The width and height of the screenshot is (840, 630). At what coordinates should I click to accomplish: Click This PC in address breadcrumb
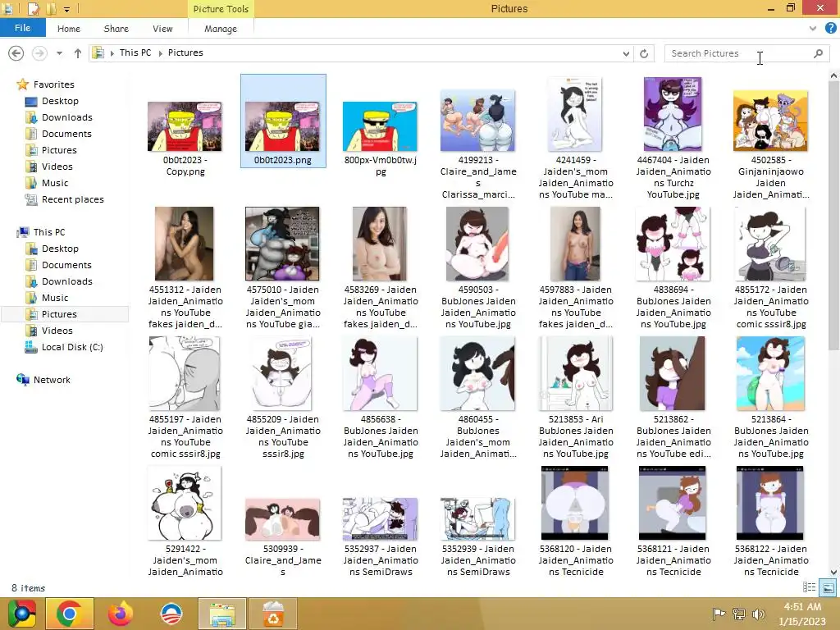[x=135, y=52]
